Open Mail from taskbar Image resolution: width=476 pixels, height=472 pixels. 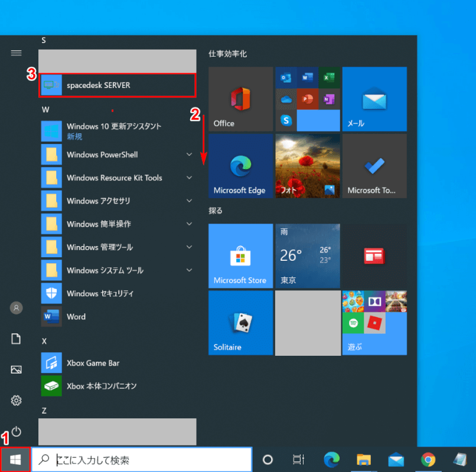tap(396, 460)
